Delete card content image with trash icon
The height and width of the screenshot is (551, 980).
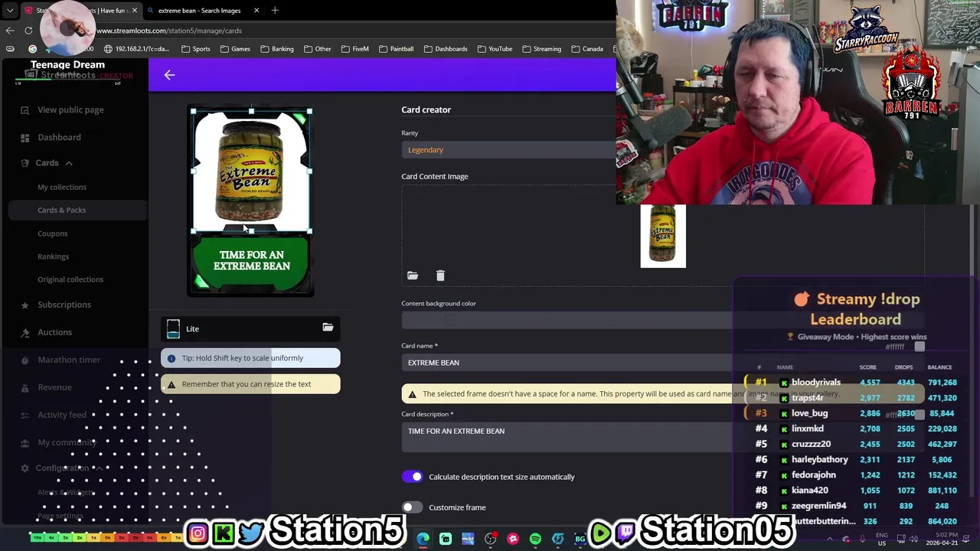point(440,275)
